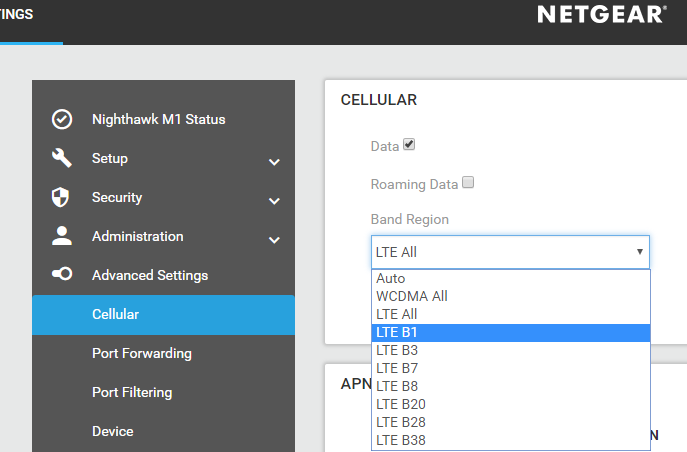Click the NETGEAR logo
The image size is (687, 452).
[x=600, y=15]
